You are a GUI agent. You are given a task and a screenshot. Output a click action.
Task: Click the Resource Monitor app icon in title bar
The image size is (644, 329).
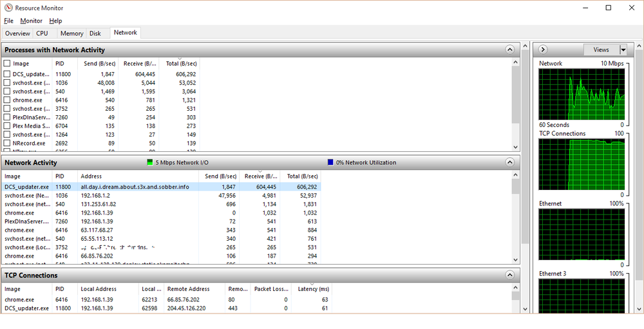[8, 8]
